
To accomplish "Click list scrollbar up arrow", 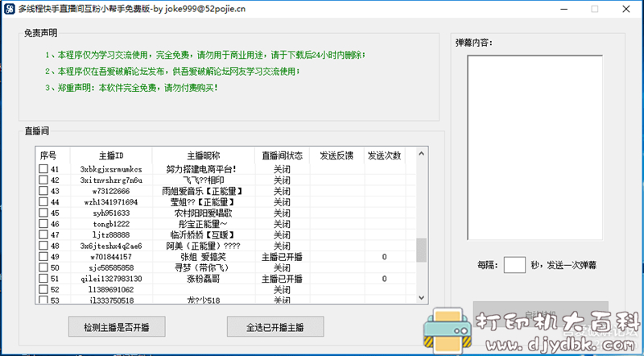I will [x=421, y=154].
